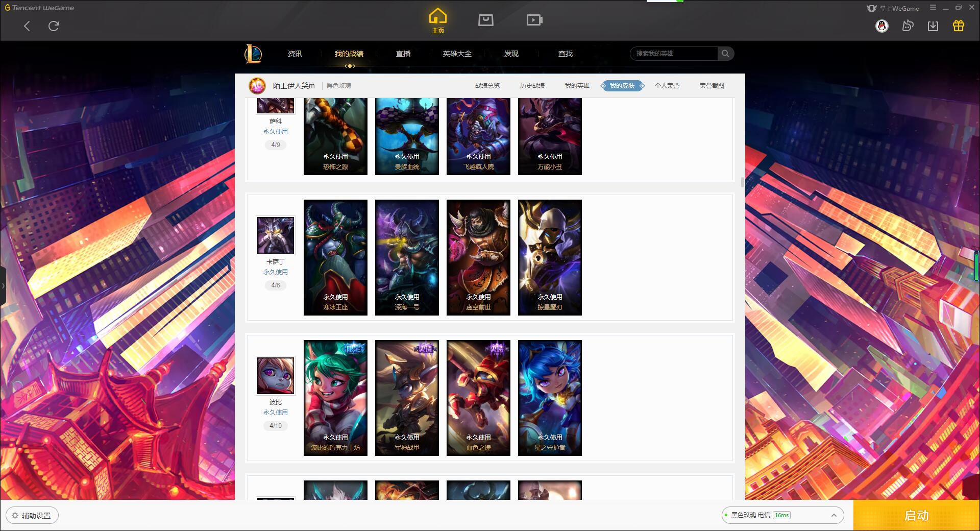Refresh the page with the reload icon
This screenshot has width=980, height=531.
click(x=54, y=26)
